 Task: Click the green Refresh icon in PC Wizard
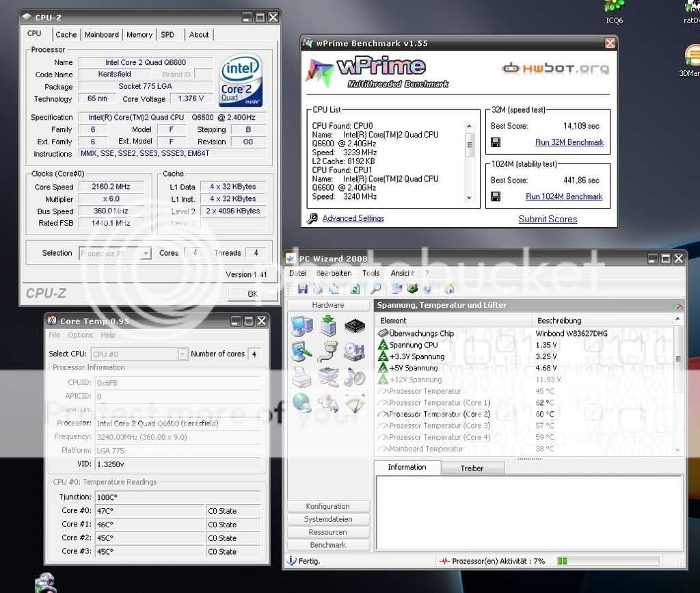click(x=355, y=289)
